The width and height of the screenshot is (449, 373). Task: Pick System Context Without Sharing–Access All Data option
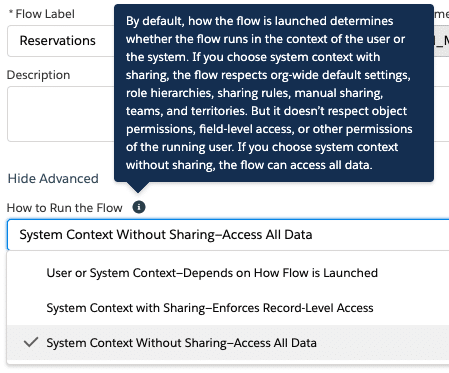click(228, 343)
